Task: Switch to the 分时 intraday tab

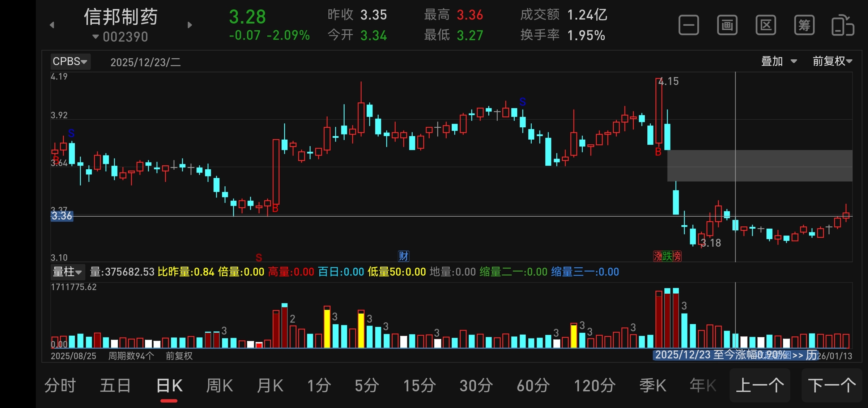Action: coord(60,385)
